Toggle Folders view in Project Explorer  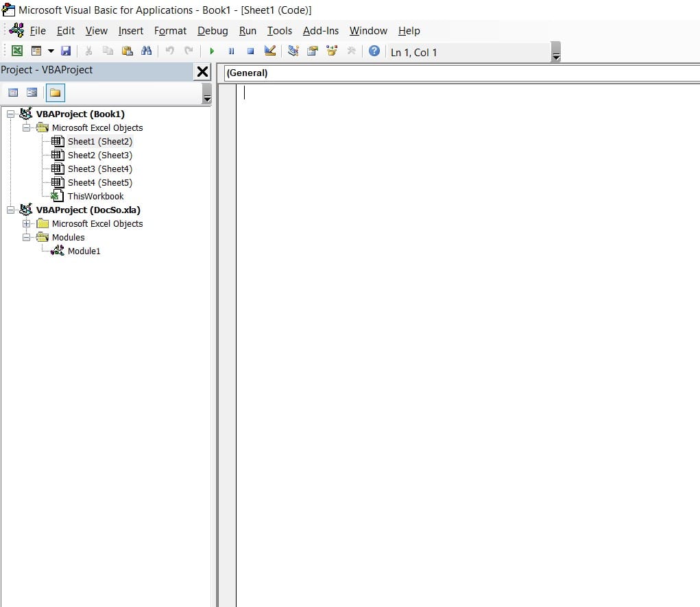55,92
